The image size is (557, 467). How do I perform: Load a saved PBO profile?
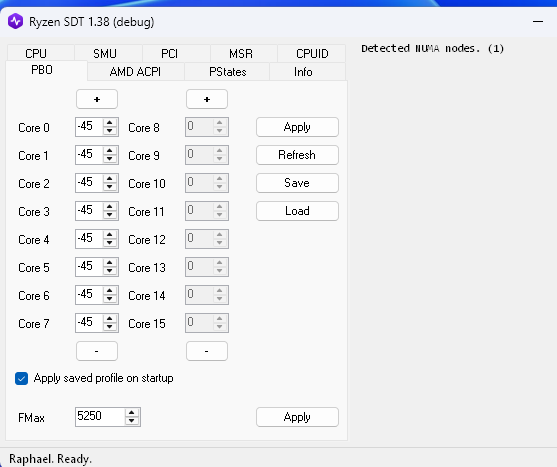[297, 211]
